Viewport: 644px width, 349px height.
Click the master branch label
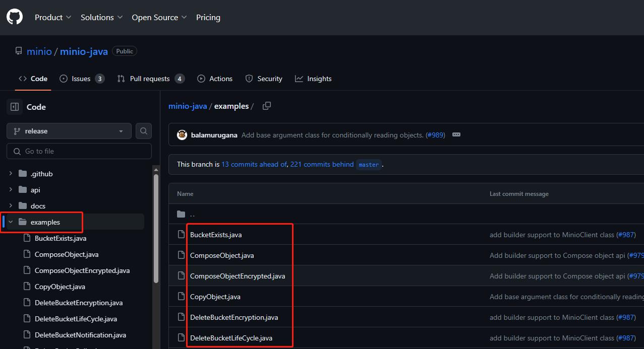point(369,165)
